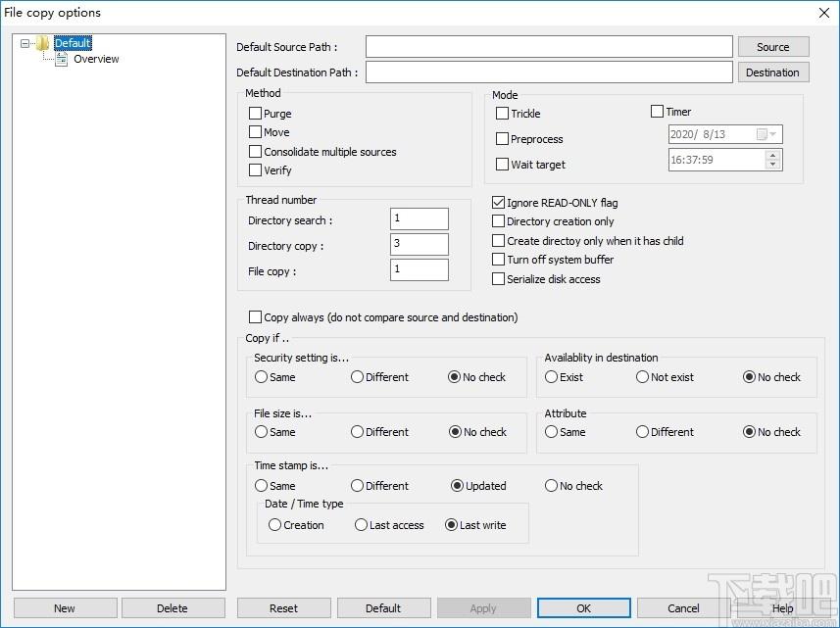This screenshot has height=628, width=840.
Task: Choose Creation date/time type
Action: click(x=274, y=525)
